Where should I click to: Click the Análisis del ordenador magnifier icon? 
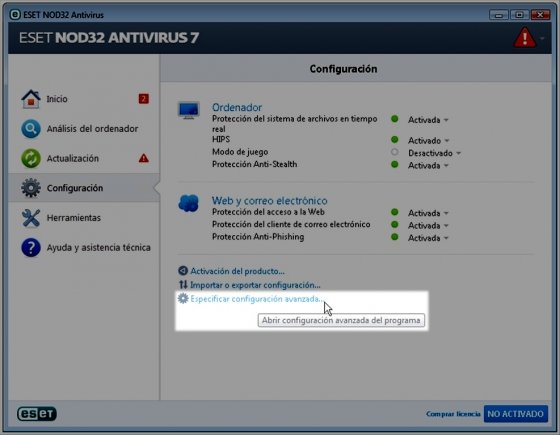pyautogui.click(x=31, y=129)
